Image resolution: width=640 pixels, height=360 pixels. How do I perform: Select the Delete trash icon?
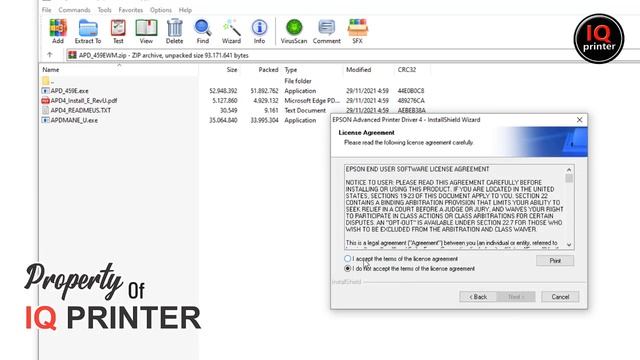coord(174,31)
